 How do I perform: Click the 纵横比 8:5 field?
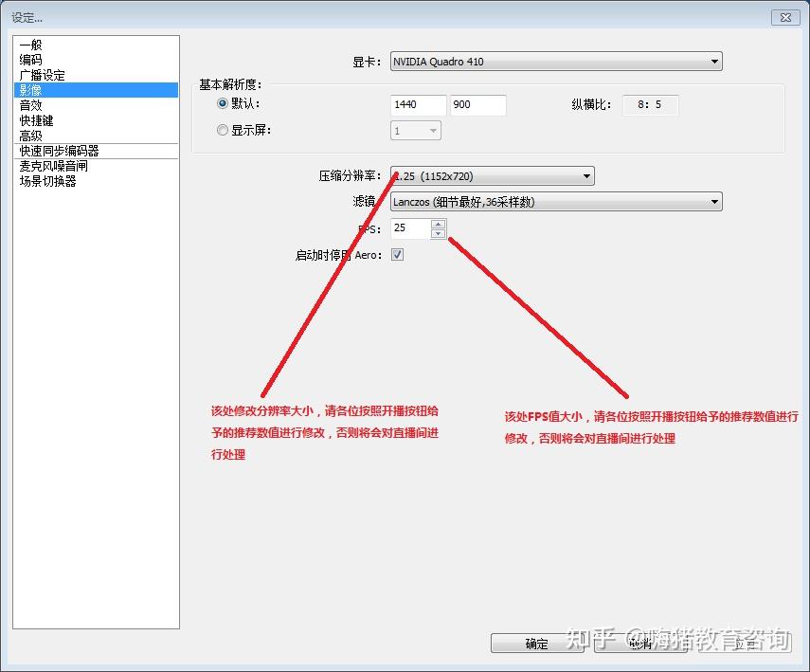click(x=650, y=105)
